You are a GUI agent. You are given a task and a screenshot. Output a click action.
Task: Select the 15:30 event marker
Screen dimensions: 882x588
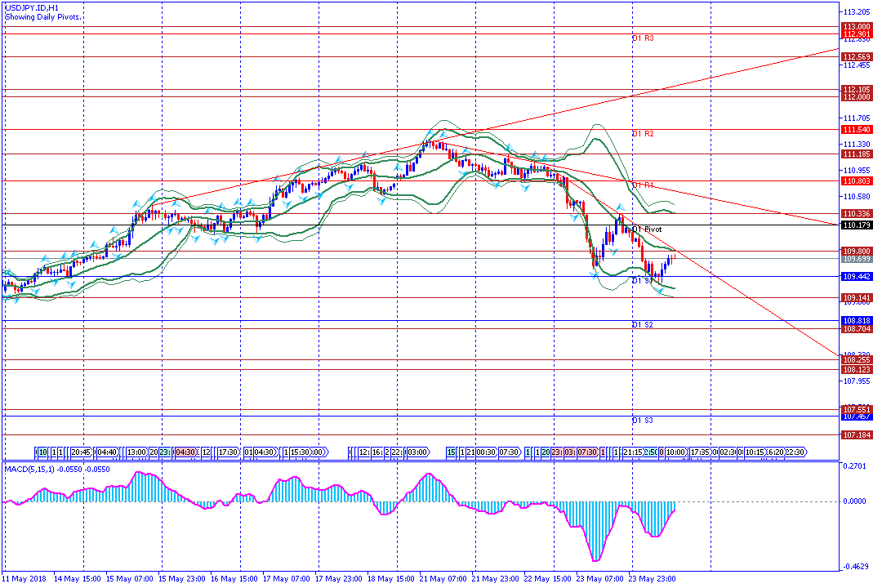point(301,452)
